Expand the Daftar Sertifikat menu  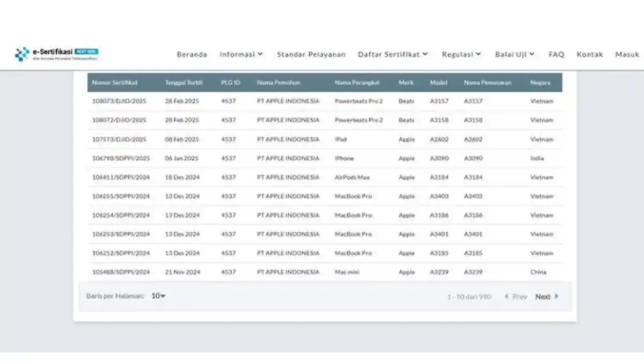[393, 54]
